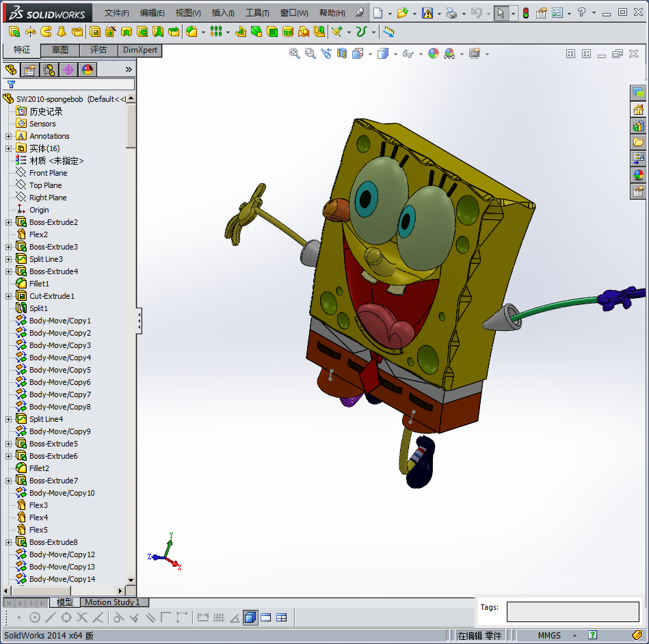Select the Right Plane tree item
Image resolution: width=649 pixels, height=644 pixels.
click(48, 198)
